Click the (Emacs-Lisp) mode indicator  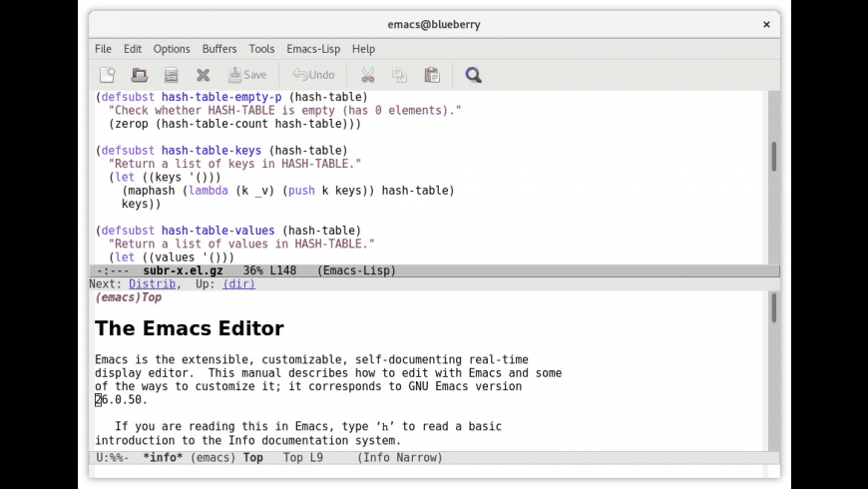coord(356,270)
